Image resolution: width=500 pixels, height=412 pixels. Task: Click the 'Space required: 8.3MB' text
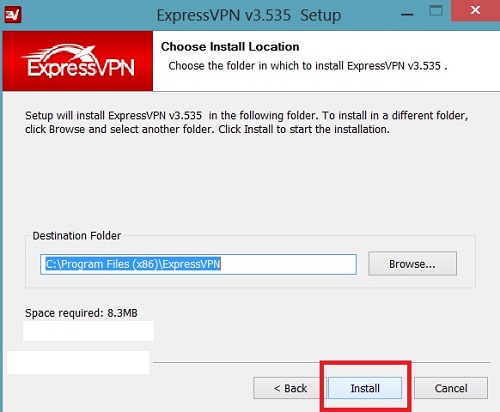pyautogui.click(x=81, y=313)
